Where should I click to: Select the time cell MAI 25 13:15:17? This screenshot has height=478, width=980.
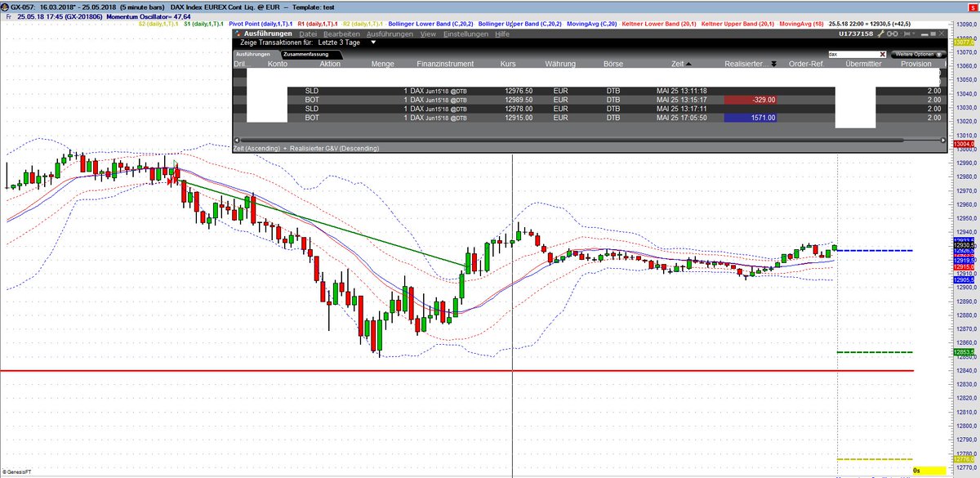(x=682, y=100)
